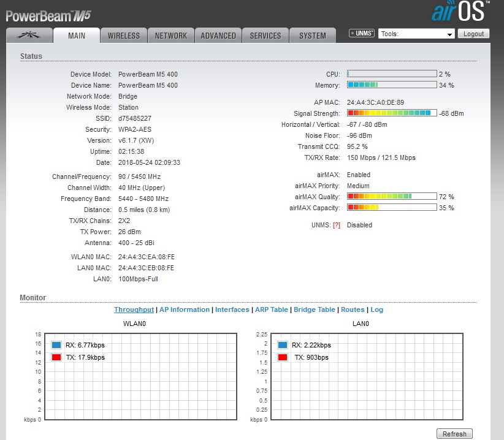Click the LAN0 speed 100Mbps-Full
The image size is (504, 440).
(x=138, y=279)
